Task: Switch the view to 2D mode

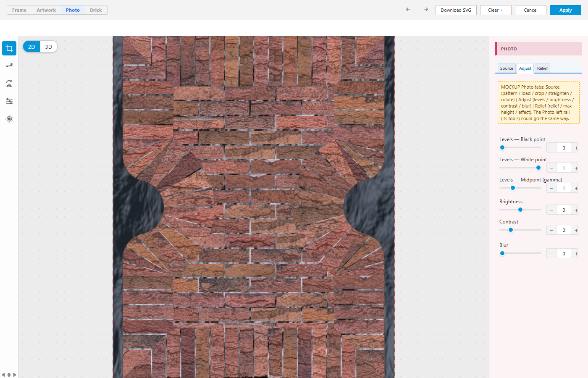Action: pos(31,47)
